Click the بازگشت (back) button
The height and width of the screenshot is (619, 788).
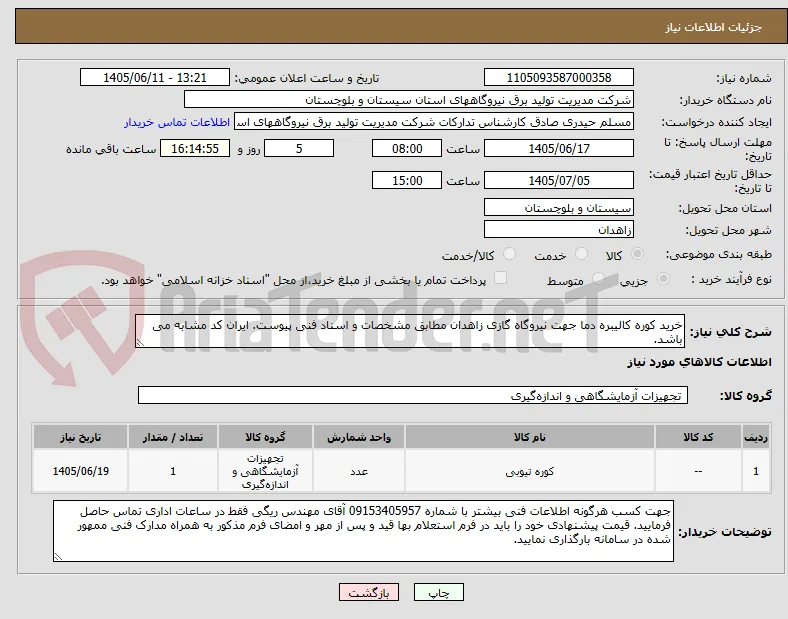point(369,592)
